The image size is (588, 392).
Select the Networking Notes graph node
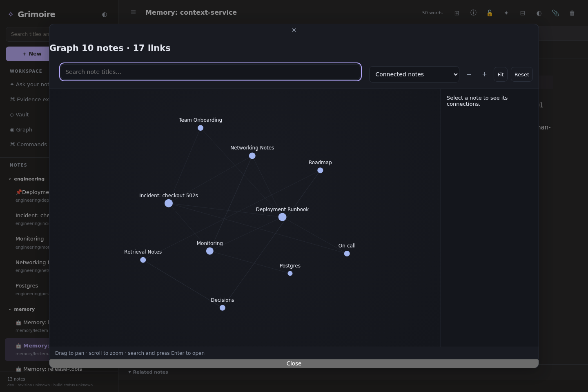click(x=252, y=156)
